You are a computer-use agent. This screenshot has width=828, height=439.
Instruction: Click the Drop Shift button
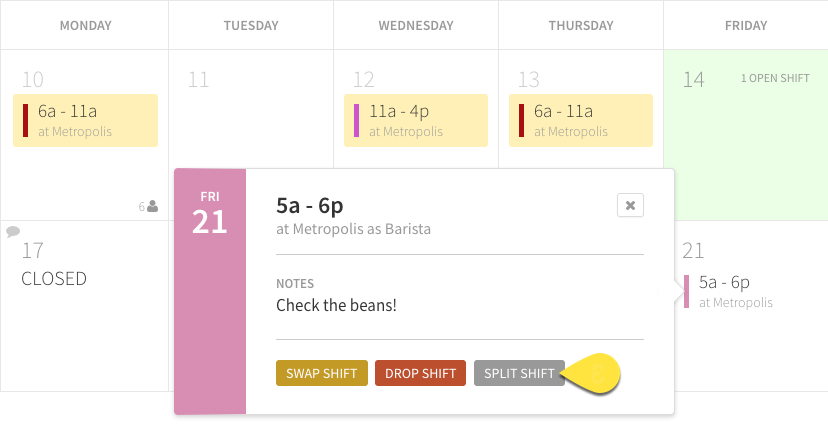pos(420,373)
